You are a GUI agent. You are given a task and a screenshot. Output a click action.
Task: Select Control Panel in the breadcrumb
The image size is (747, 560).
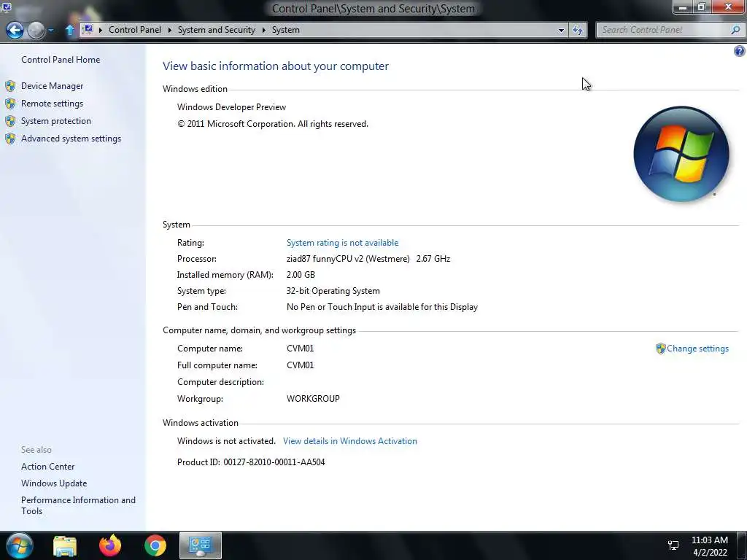(x=135, y=29)
